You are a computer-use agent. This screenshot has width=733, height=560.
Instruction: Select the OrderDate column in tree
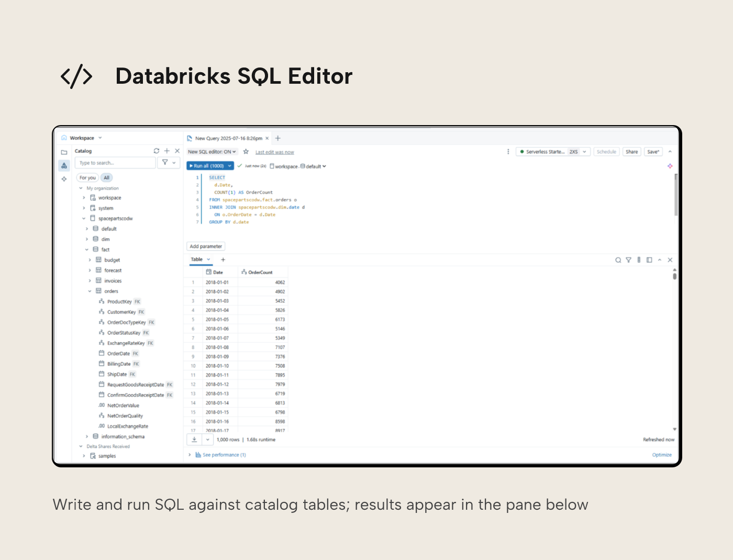tap(118, 354)
